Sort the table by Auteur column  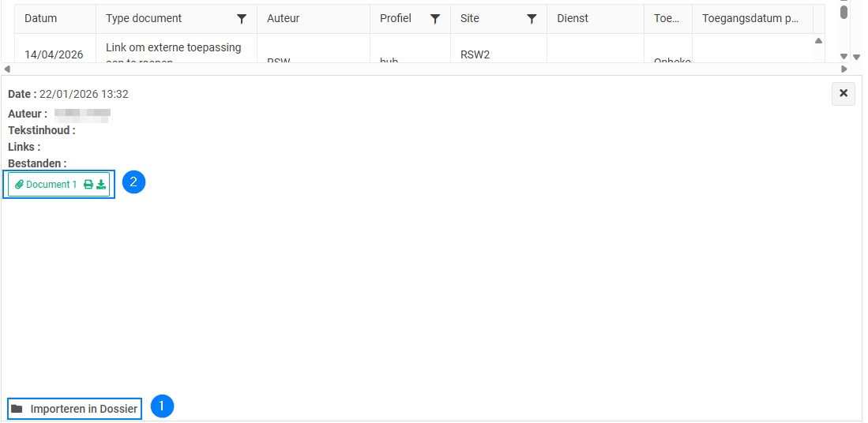point(283,18)
